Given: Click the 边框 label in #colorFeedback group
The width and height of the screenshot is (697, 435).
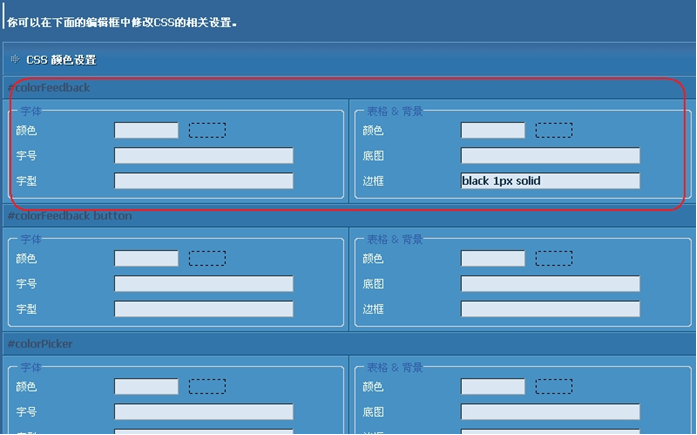Looking at the screenshot, I should pos(373,181).
